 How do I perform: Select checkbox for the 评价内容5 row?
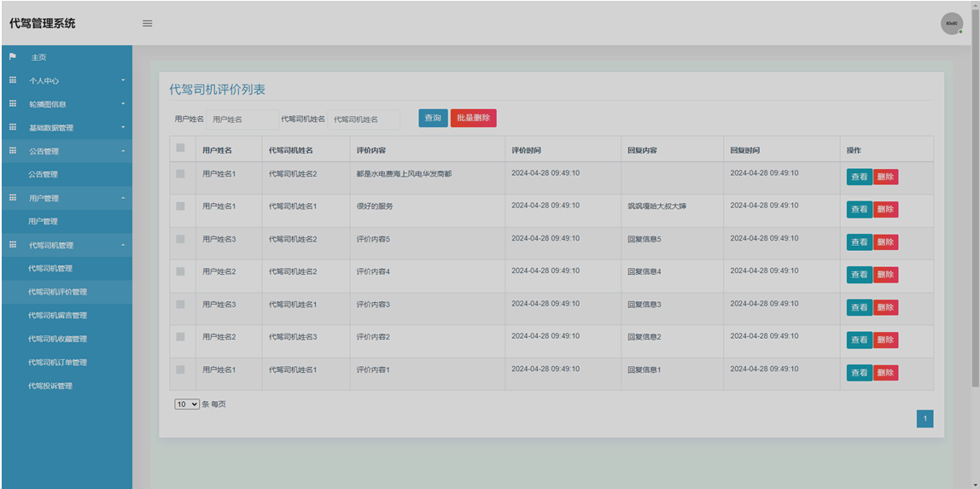pyautogui.click(x=180, y=239)
